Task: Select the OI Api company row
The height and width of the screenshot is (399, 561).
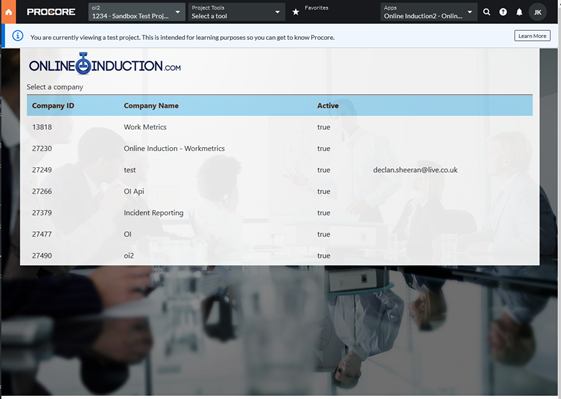Action: tap(280, 191)
